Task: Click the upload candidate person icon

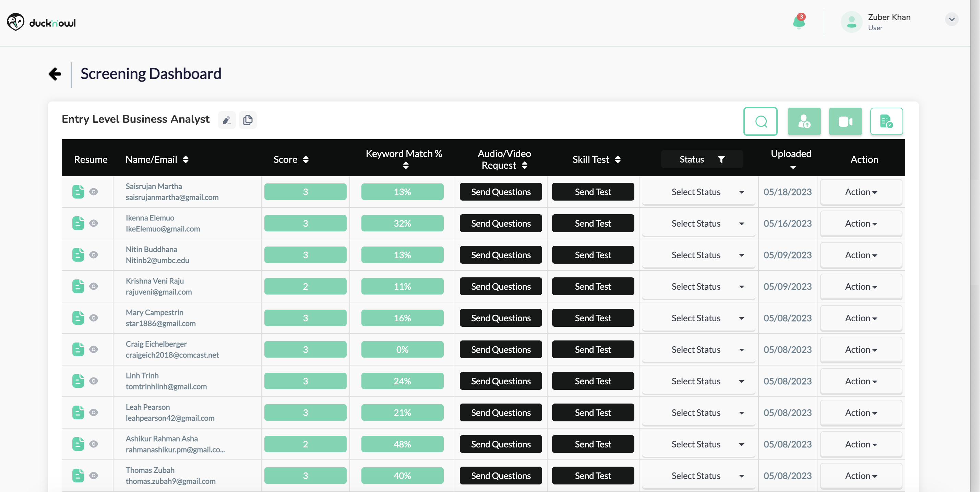Action: tap(804, 121)
